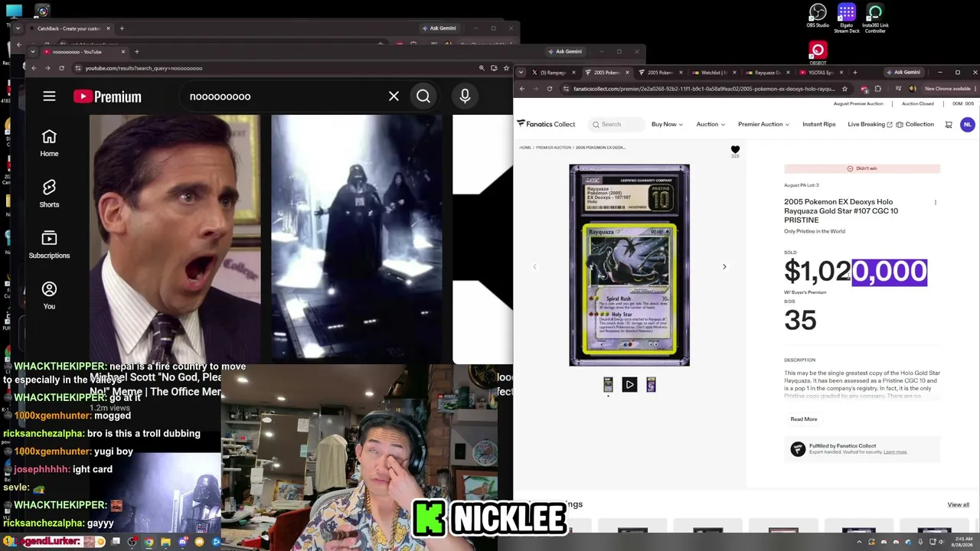This screenshot has height=551, width=980.
Task: Click Ask Gemini in the YouTube window
Action: 565,51
